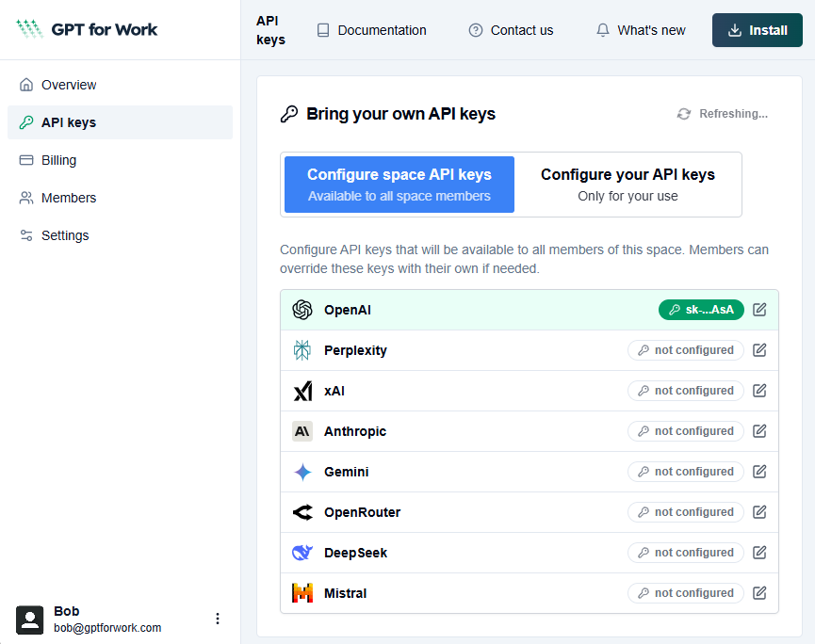
Task: Click the edit icon for OpenAI key
Action: (759, 310)
